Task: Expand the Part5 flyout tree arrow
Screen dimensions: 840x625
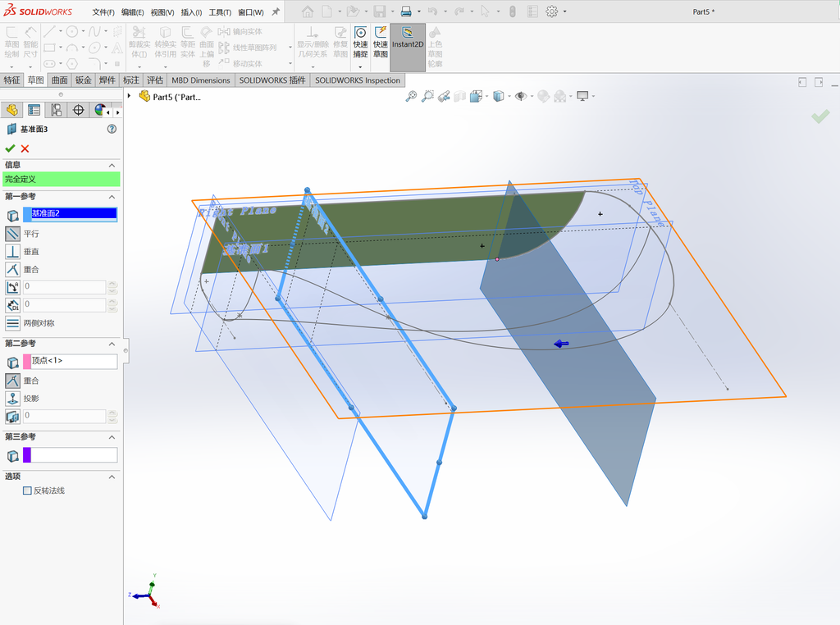Action: 129,96
